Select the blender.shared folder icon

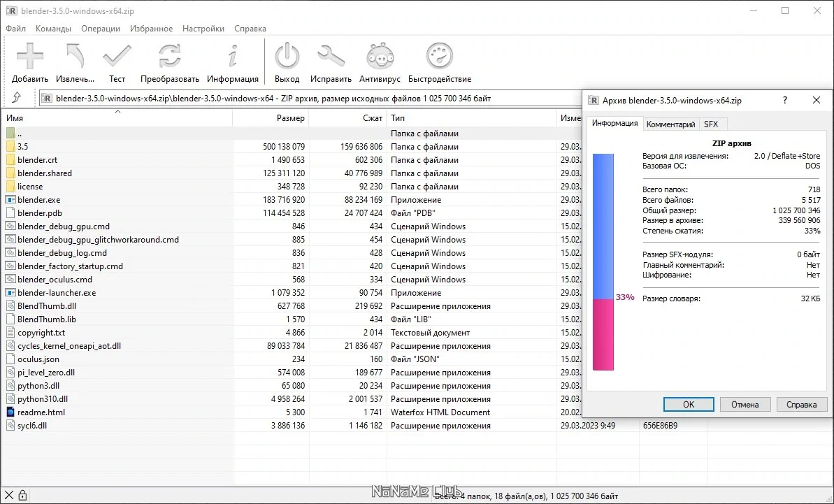point(10,173)
